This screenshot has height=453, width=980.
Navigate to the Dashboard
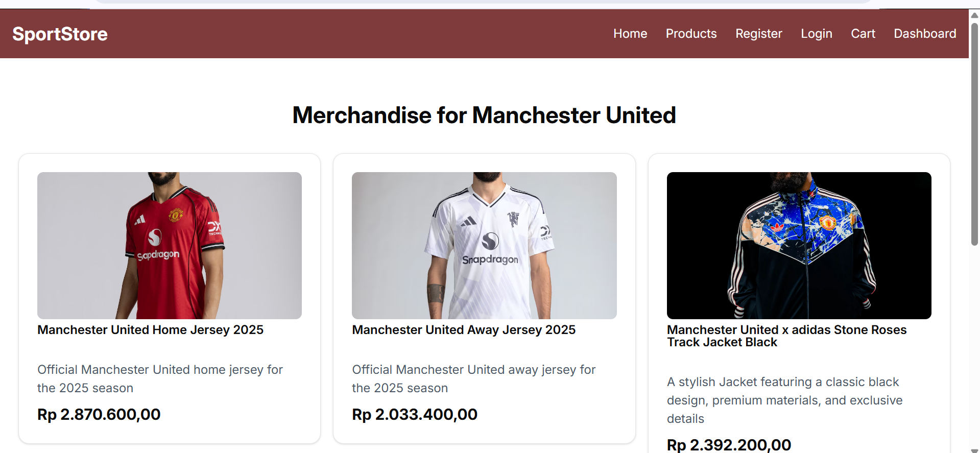(x=924, y=34)
